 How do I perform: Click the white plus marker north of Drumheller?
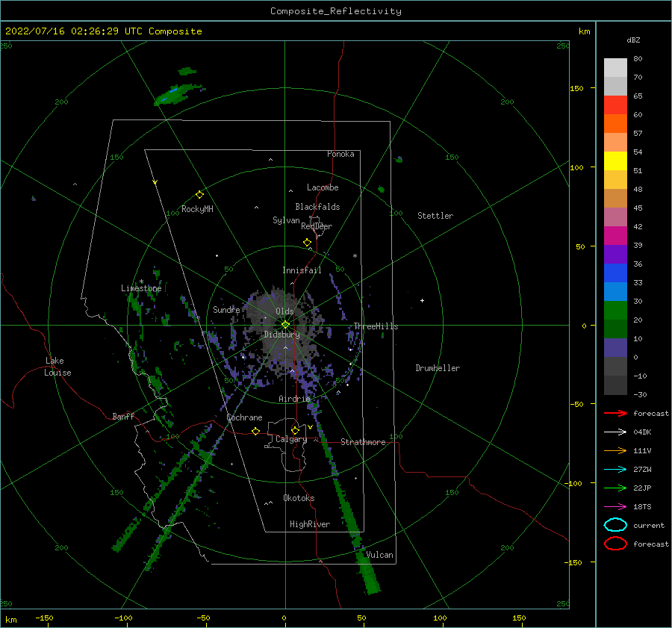(x=422, y=300)
